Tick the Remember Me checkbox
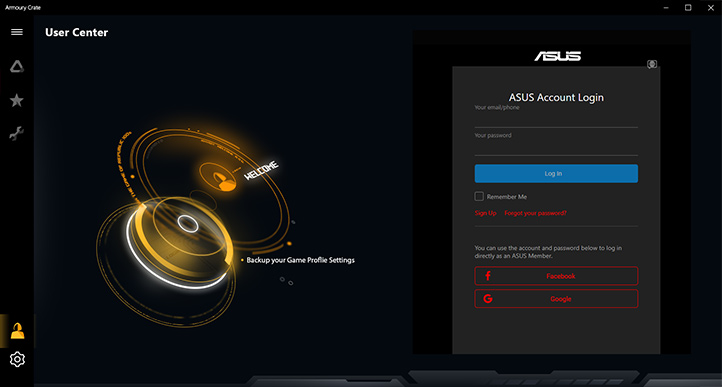 [479, 196]
